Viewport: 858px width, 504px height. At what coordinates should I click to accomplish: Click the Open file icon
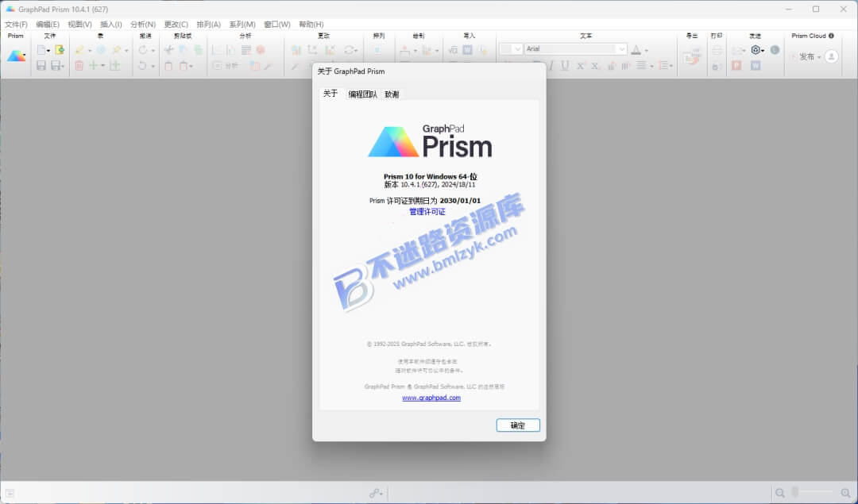click(x=60, y=50)
